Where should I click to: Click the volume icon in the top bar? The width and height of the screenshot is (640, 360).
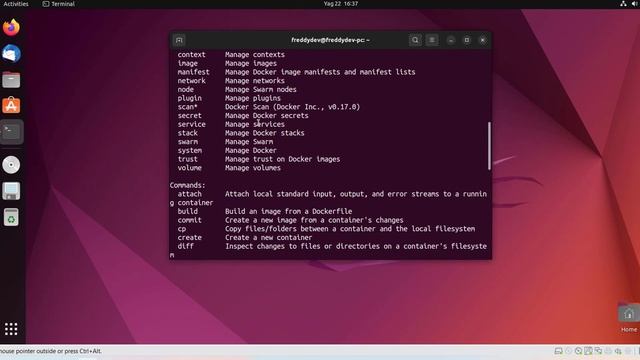click(636, 4)
